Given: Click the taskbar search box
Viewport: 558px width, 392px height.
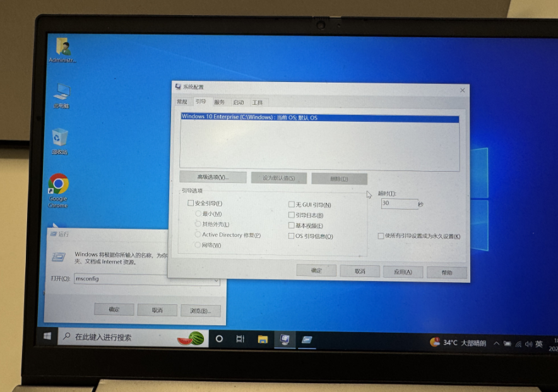Looking at the screenshot, I should click(133, 336).
